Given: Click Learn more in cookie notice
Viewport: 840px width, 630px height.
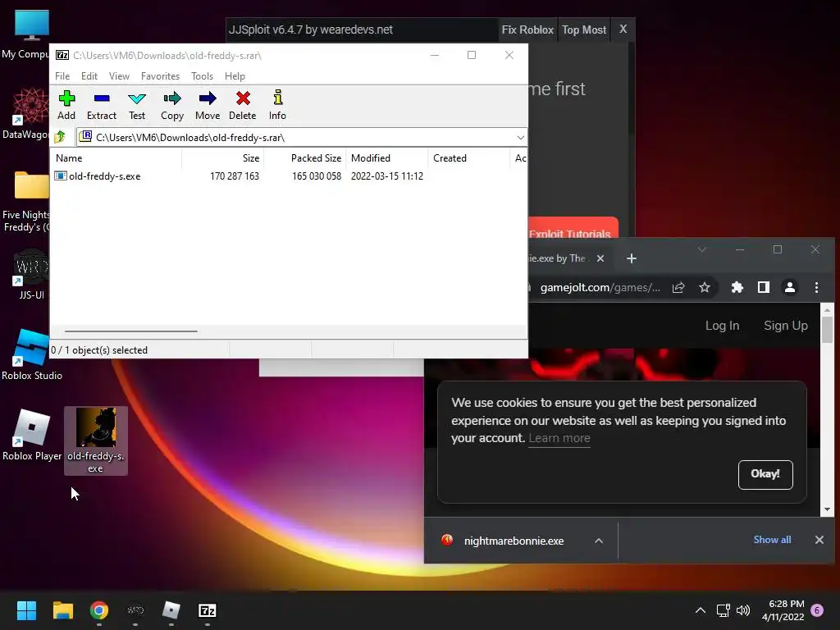Looking at the screenshot, I should [x=559, y=438].
